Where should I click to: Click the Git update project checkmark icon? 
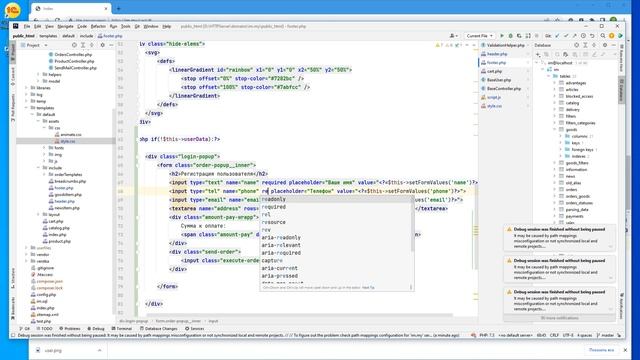pyautogui.click(x=557, y=36)
